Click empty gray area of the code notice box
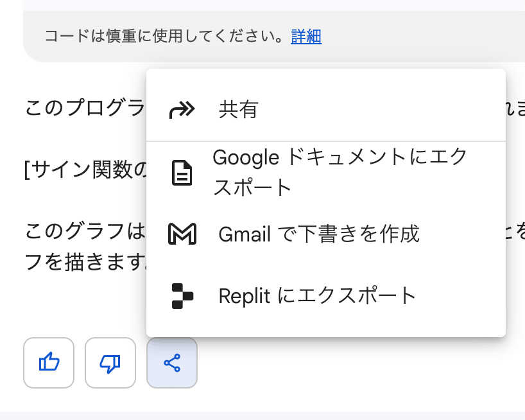Image resolution: width=525 pixels, height=420 pixels. point(418,36)
